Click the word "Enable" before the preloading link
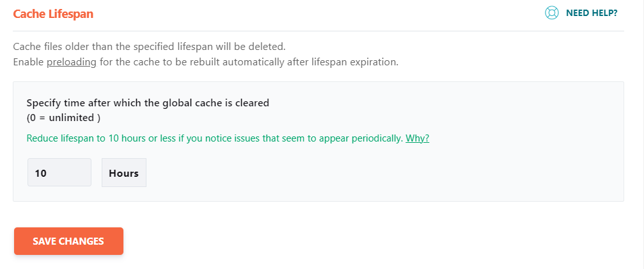 [x=29, y=63]
